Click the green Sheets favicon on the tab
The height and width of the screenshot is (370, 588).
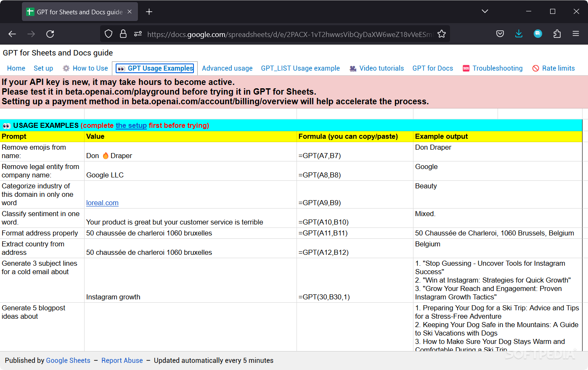tap(30, 12)
